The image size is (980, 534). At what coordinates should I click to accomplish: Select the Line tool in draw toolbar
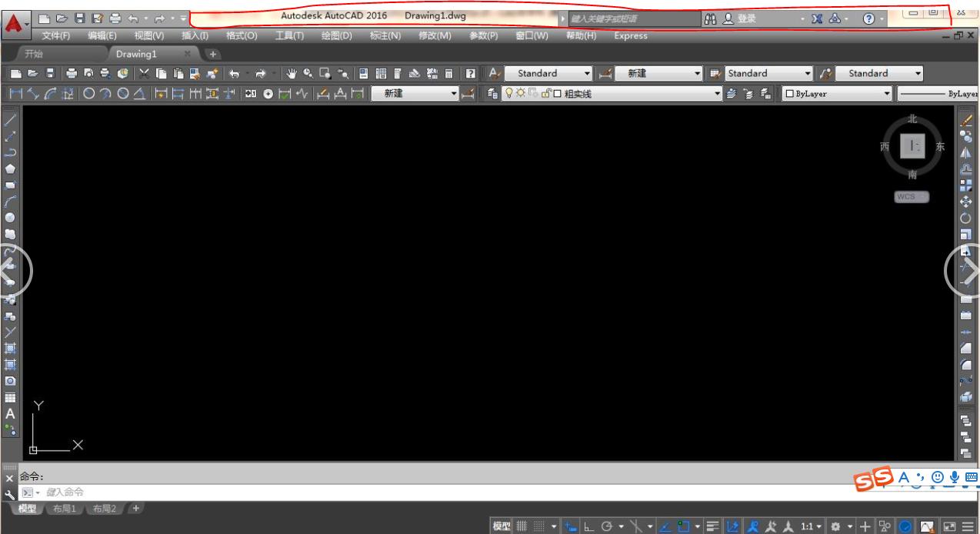point(11,120)
